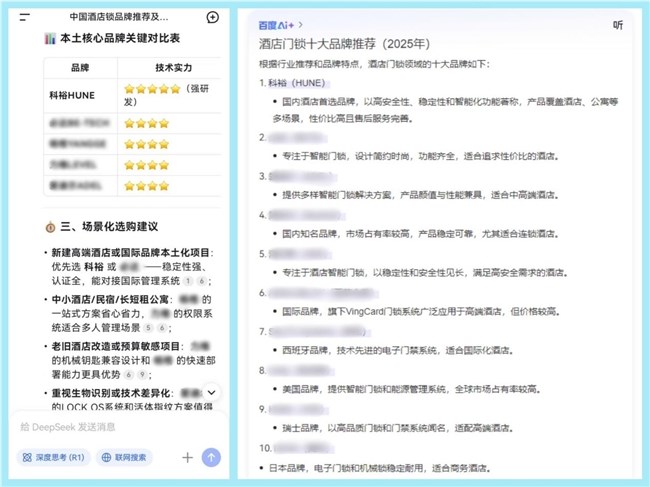This screenshot has width=650, height=487.
Task: Click the 品牌 column header
Action: coord(80,68)
